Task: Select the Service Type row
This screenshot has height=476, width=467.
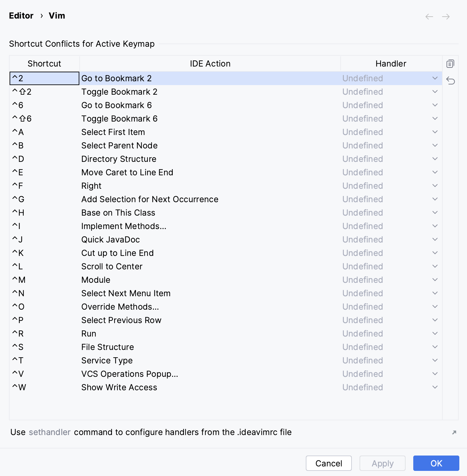Action: click(x=226, y=361)
